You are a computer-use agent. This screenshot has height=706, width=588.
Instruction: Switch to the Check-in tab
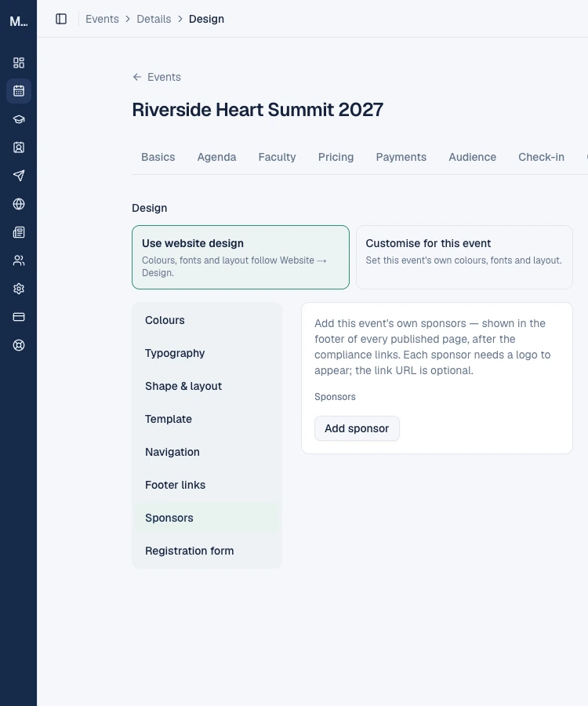[541, 157]
